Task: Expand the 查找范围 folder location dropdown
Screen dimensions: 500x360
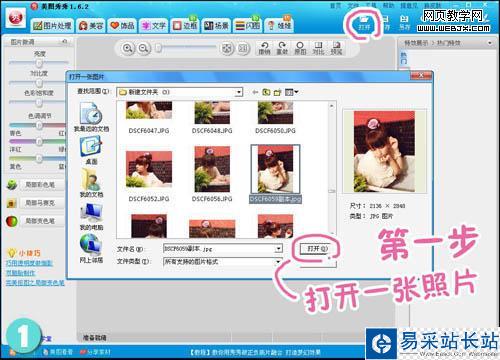Action: 238,92
